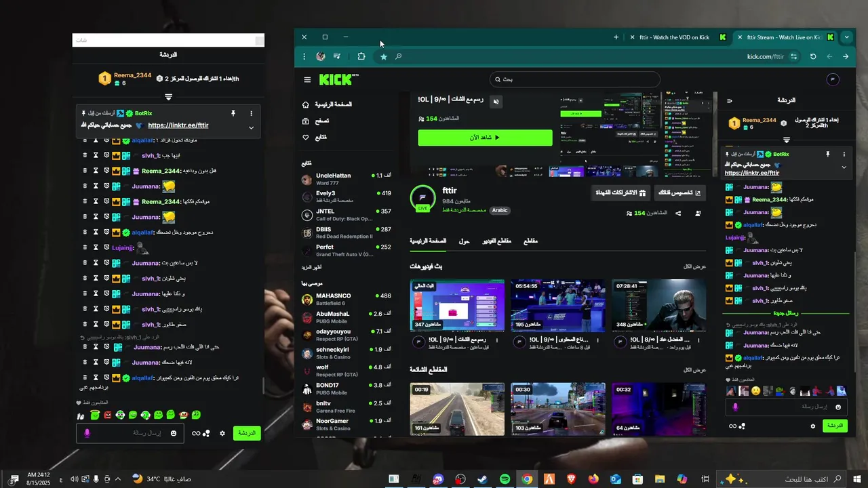The width and height of the screenshot is (868, 488).
Task: Open popout chat settings gear
Action: coord(222,434)
